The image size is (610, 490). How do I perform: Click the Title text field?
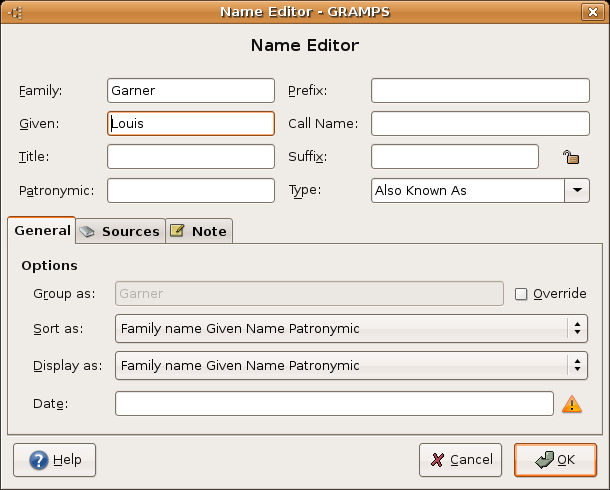[x=190, y=157]
